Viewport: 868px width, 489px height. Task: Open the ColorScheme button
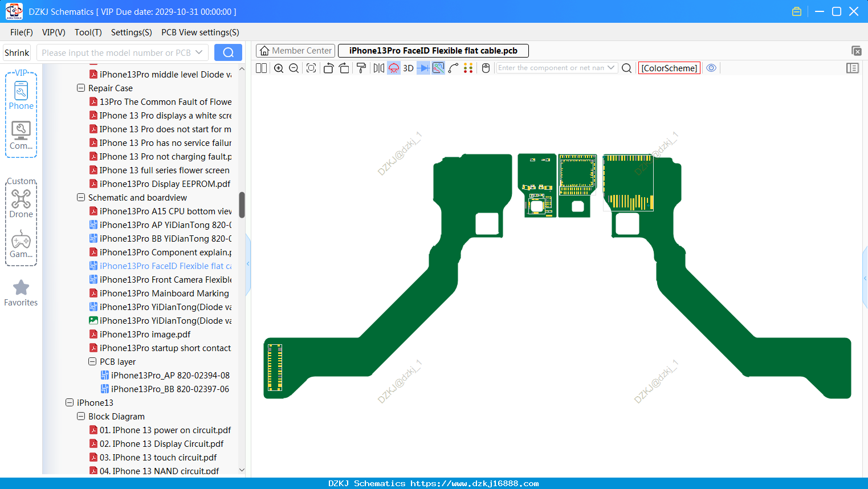click(669, 68)
